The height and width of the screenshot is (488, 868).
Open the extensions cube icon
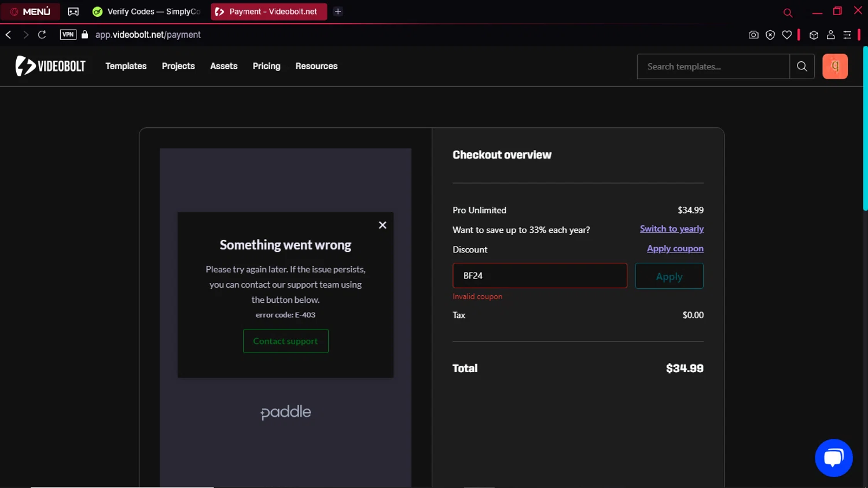point(814,35)
